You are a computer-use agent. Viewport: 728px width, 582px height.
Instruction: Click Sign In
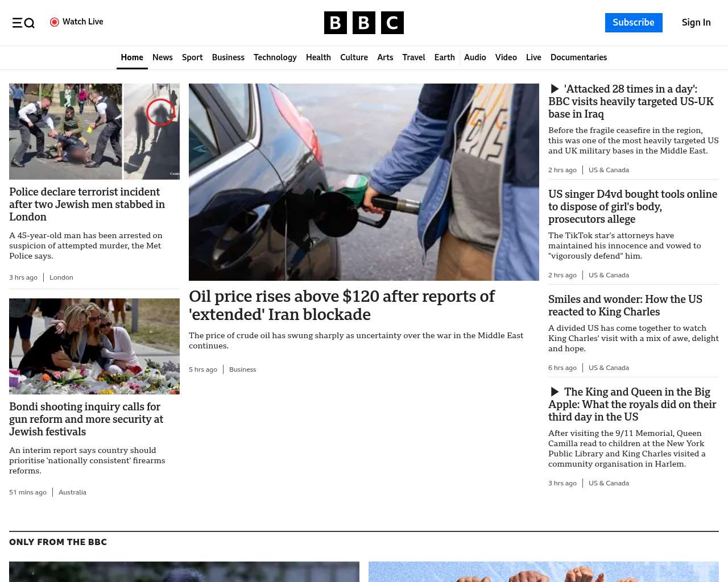[x=696, y=23]
